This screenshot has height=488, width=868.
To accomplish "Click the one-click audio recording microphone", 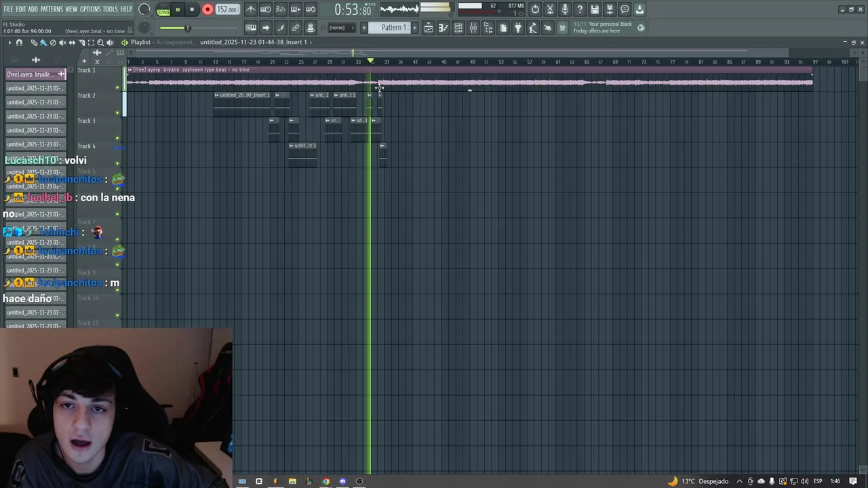I will tap(565, 9).
